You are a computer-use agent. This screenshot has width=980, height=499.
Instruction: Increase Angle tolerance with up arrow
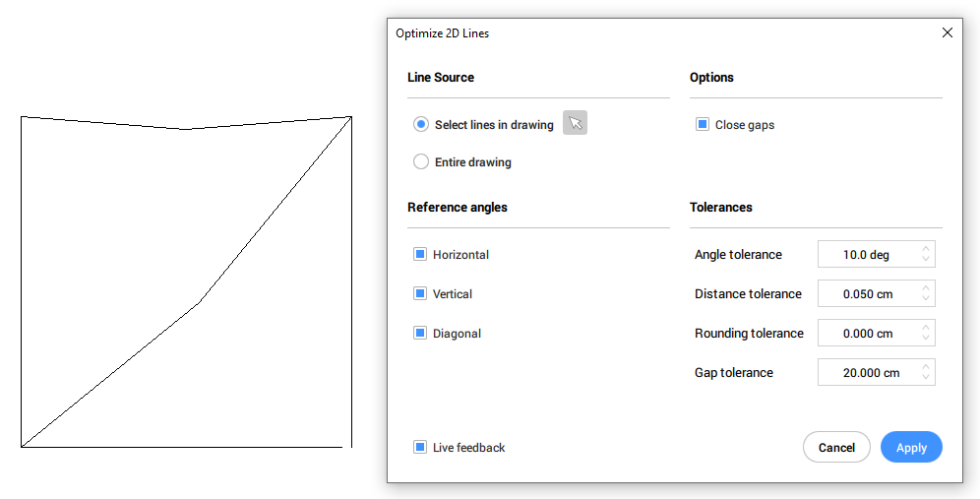pyautogui.click(x=926, y=249)
